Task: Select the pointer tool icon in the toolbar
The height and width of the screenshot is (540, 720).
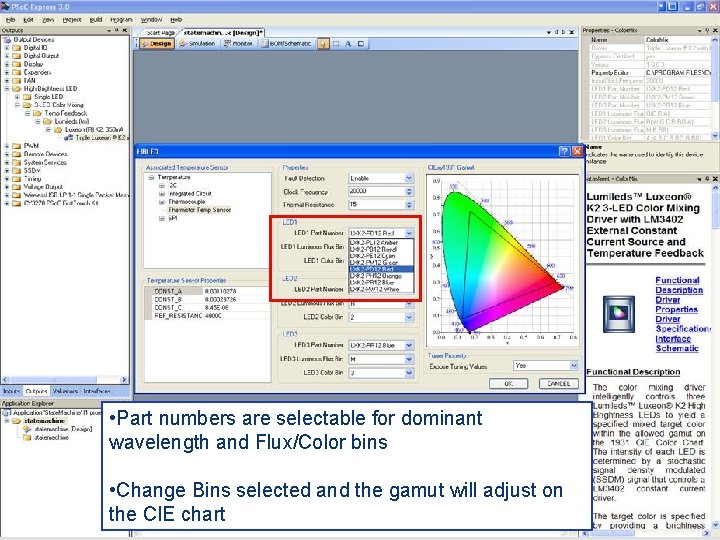Action: (x=323, y=44)
